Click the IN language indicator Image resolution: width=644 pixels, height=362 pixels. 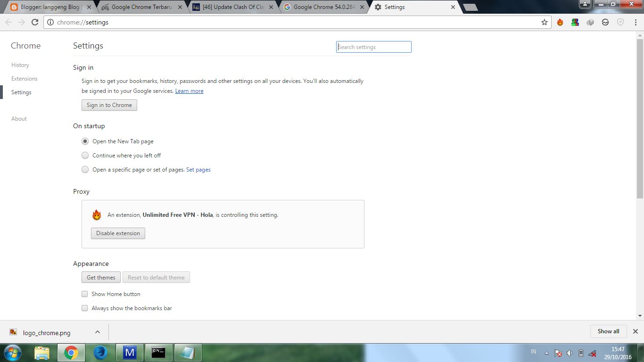click(533, 352)
